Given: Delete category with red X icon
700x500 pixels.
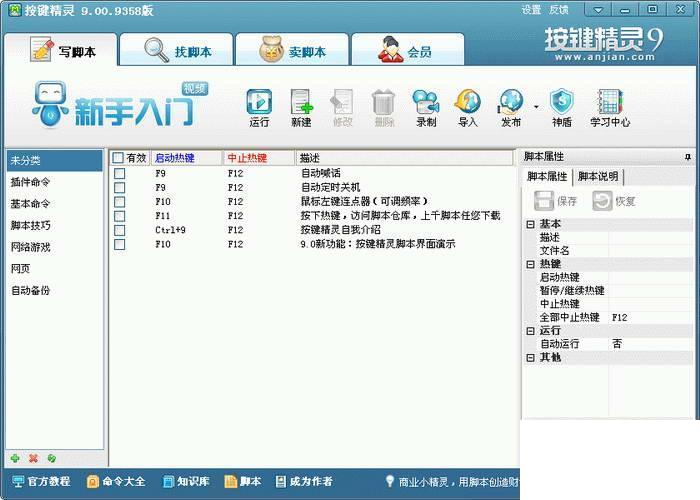Looking at the screenshot, I should (33, 458).
